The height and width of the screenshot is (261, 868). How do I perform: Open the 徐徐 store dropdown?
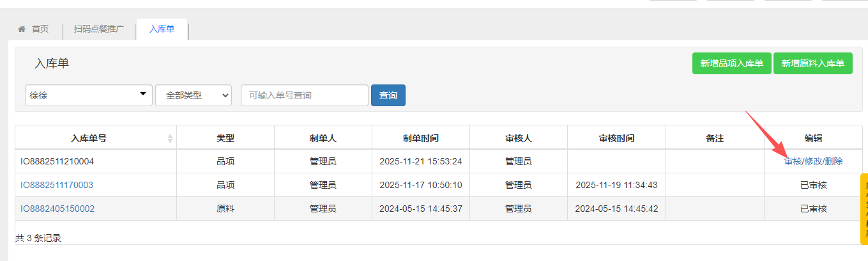[88, 95]
